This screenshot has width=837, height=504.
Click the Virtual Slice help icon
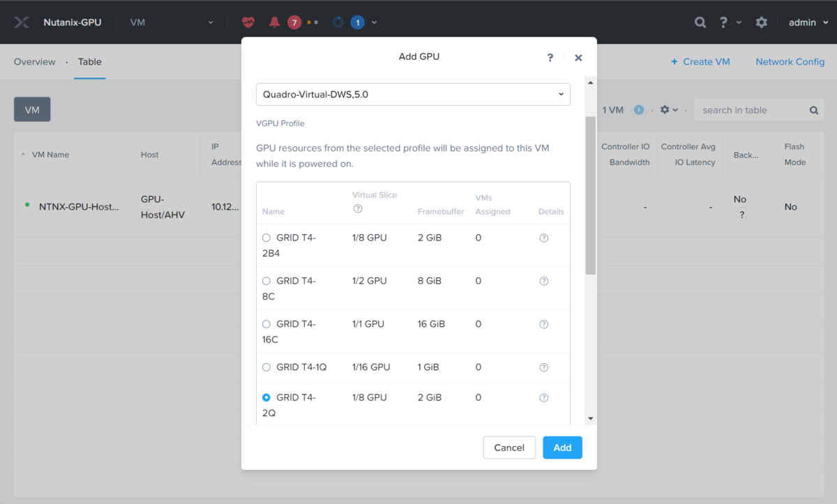coord(358,208)
